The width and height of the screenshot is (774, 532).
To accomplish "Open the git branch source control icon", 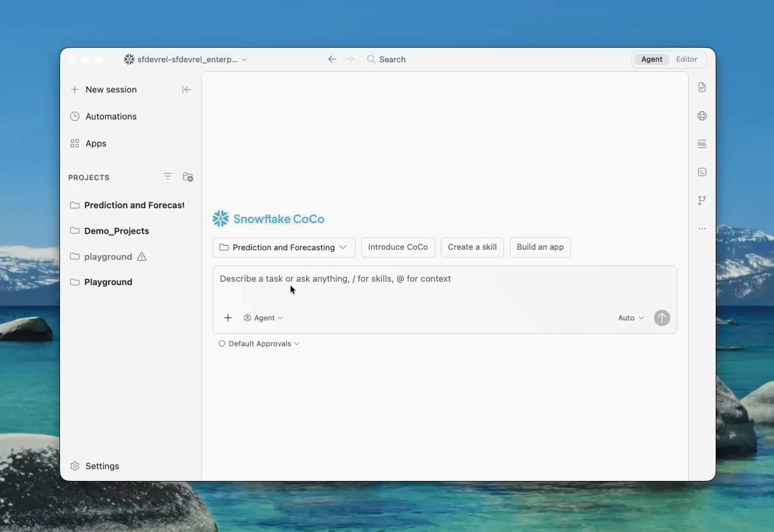I will 702,200.
